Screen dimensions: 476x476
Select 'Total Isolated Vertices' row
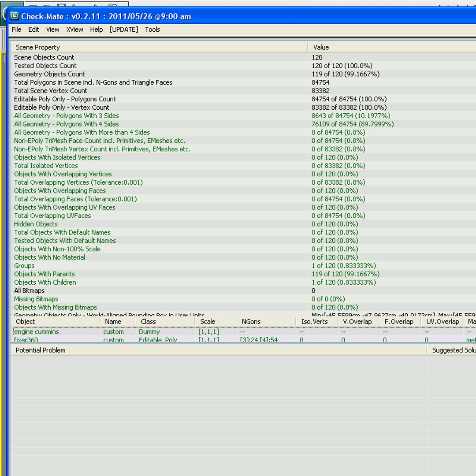point(243,166)
